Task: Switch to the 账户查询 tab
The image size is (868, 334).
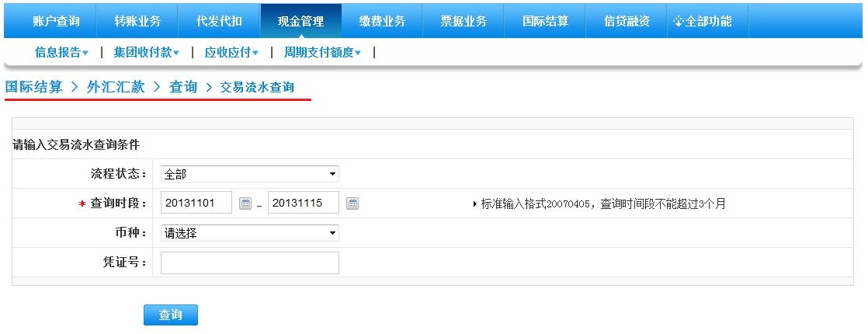Action: 56,22
